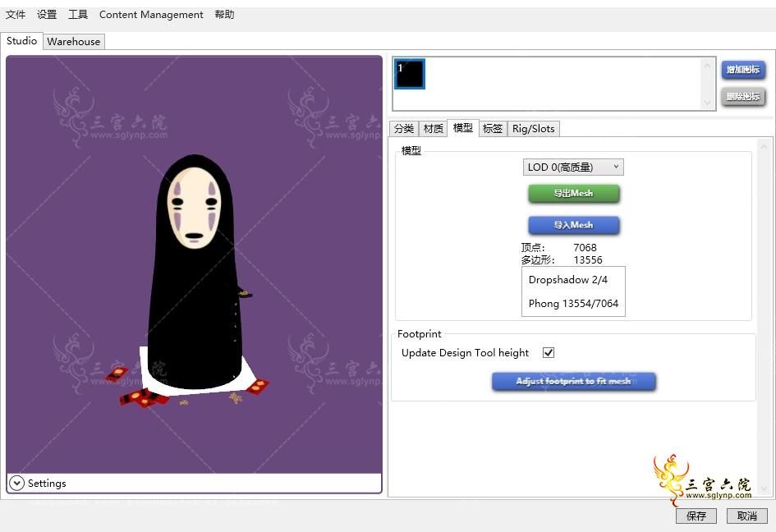
Task: Open the 文件 menu
Action: [16, 14]
